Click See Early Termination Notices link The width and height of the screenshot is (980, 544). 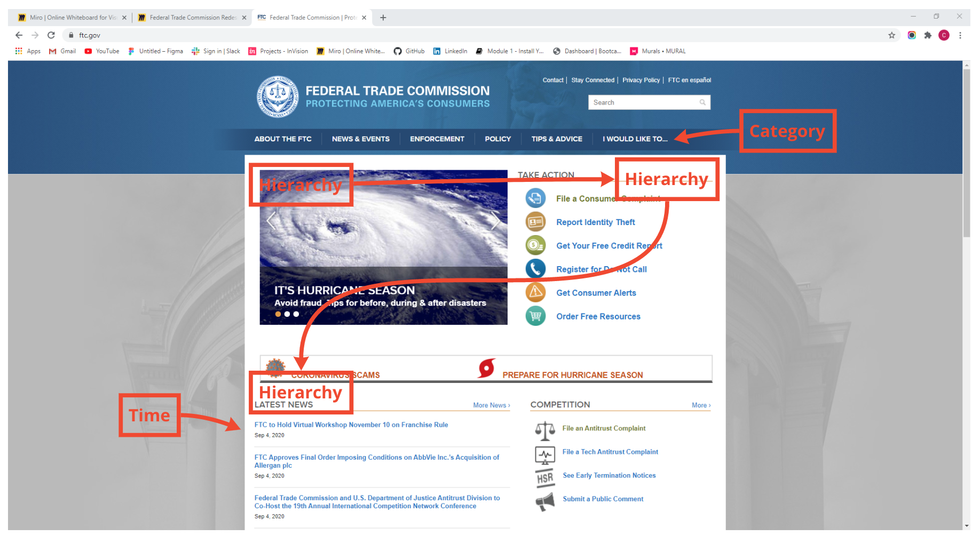point(609,476)
